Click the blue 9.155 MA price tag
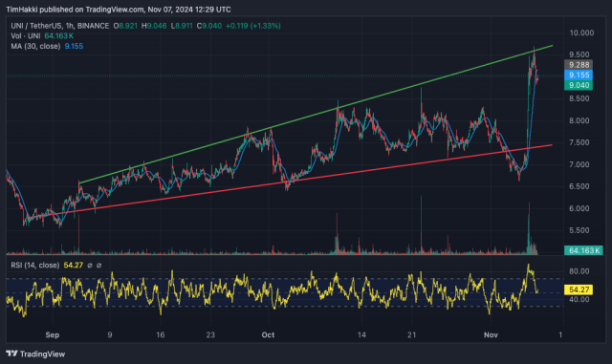This screenshot has width=612, height=364. click(579, 75)
